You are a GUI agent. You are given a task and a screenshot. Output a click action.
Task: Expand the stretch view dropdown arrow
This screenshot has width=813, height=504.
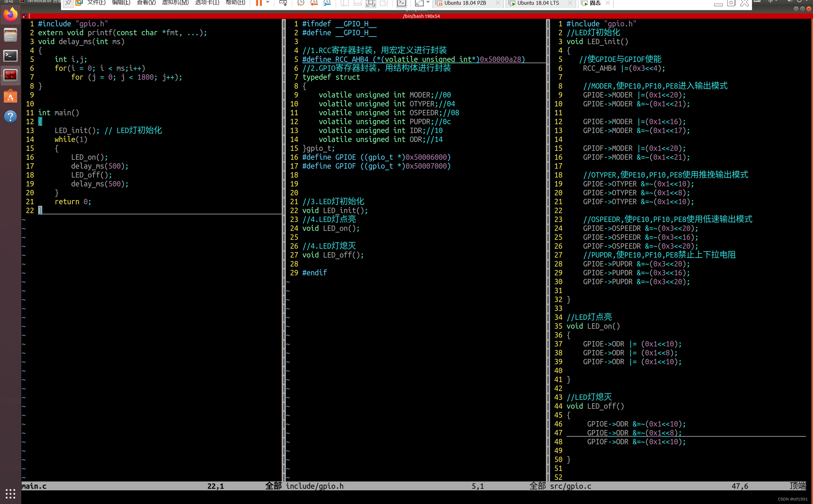tap(428, 3)
